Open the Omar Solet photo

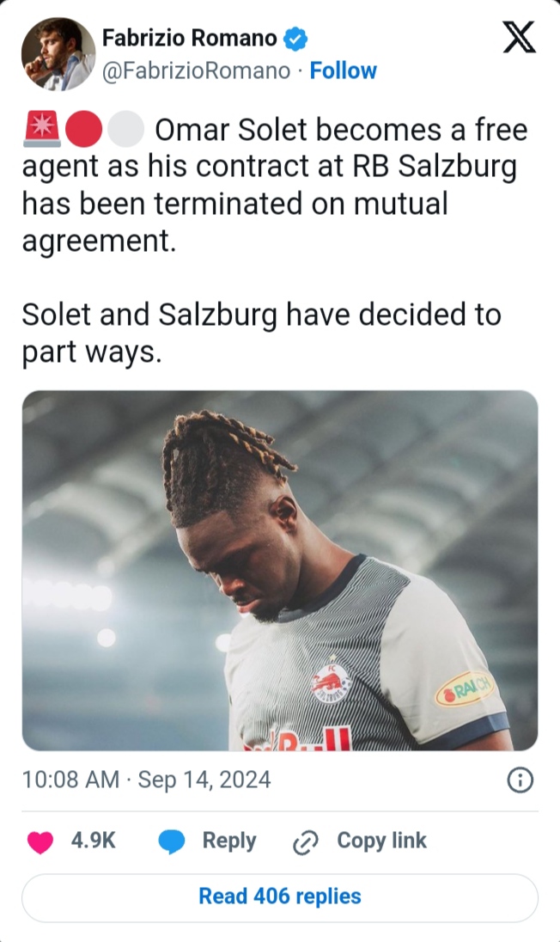coord(280,570)
